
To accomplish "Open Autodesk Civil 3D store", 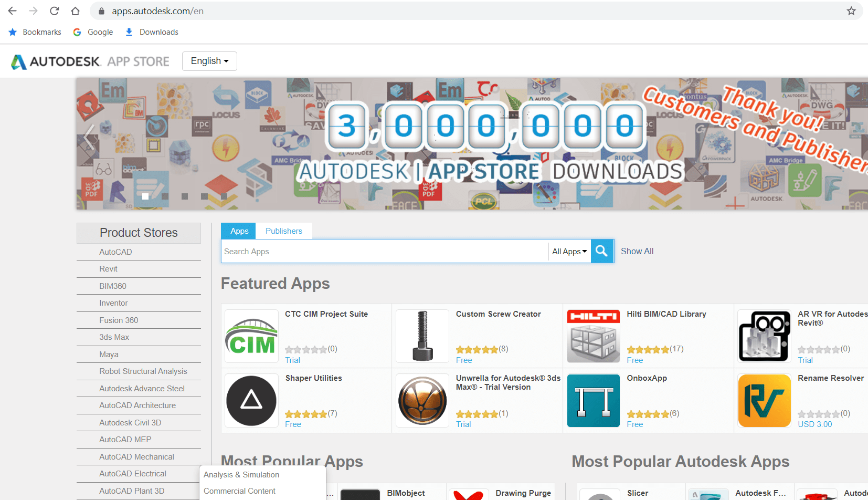I will click(139, 423).
